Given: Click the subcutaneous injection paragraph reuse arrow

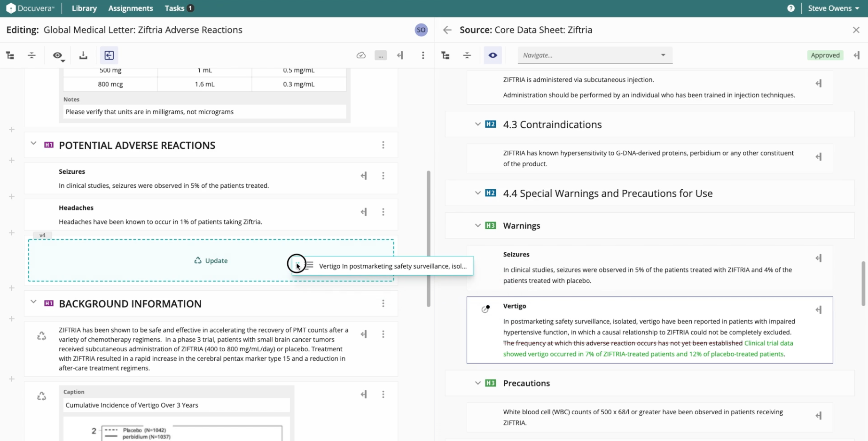Looking at the screenshot, I should point(819,84).
